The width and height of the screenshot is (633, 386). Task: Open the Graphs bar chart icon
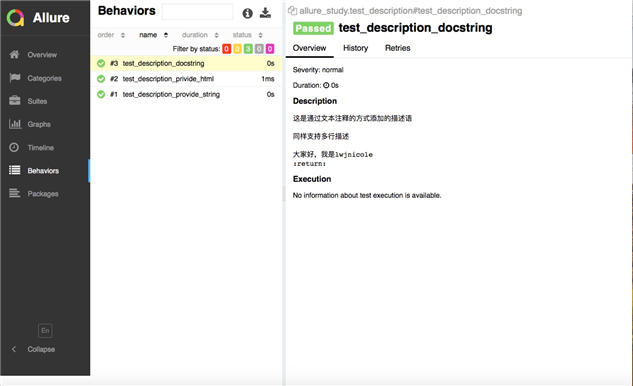click(x=15, y=124)
